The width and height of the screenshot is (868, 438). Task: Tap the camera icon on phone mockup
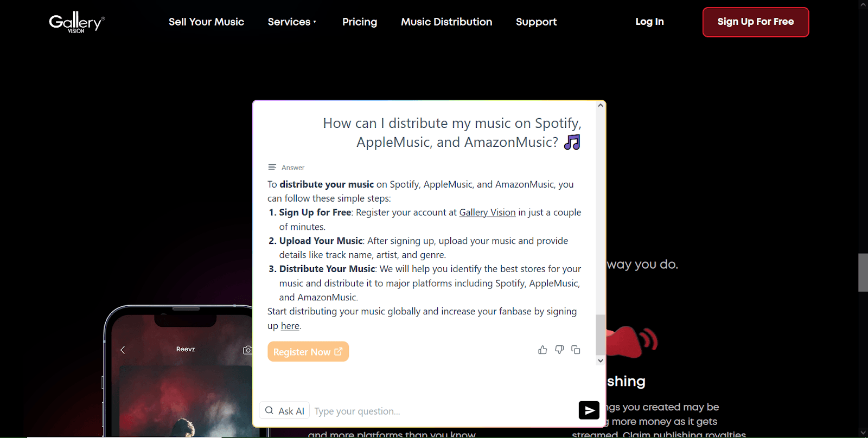(x=248, y=350)
